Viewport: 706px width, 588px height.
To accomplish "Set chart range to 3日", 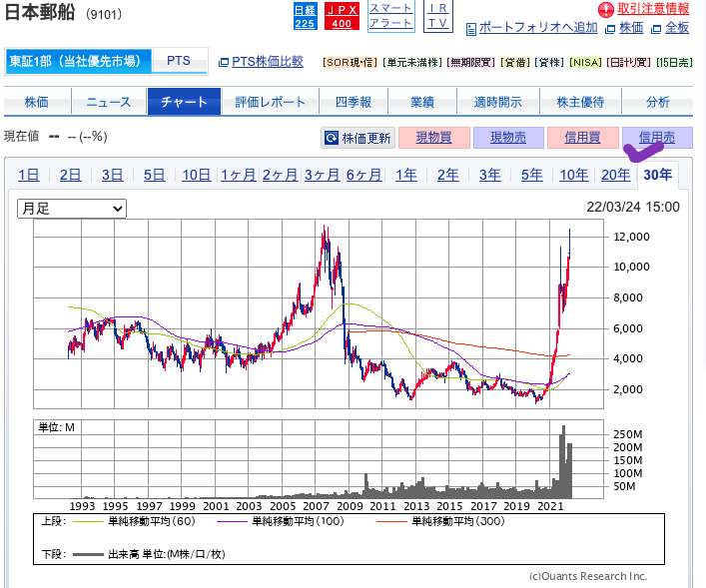I will point(112,175).
